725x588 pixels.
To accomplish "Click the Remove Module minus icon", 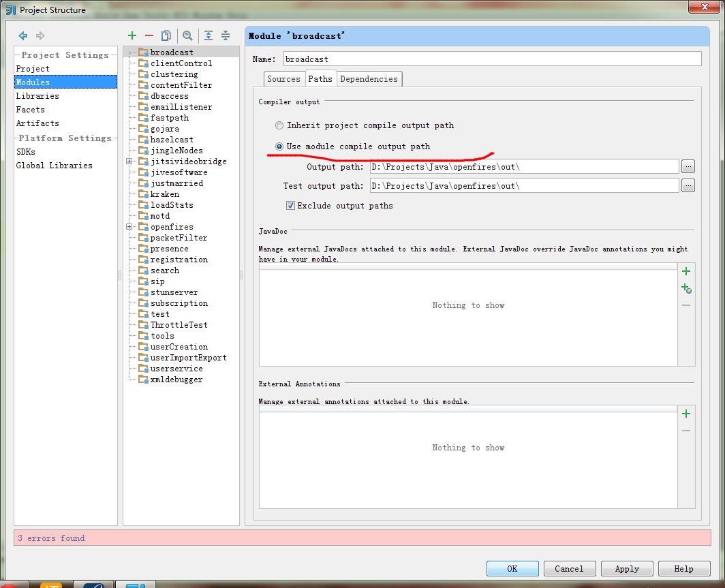I will point(149,35).
